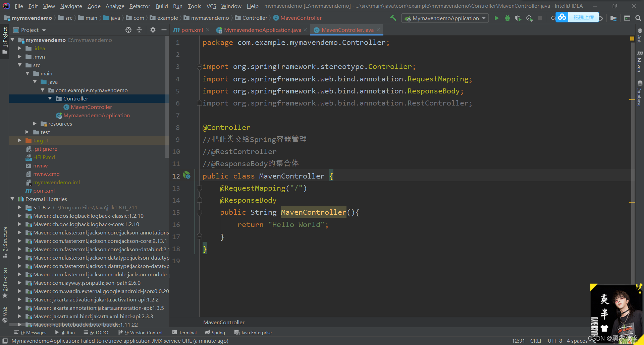
Task: Close the pom.xml editor tab
Action: pos(208,30)
